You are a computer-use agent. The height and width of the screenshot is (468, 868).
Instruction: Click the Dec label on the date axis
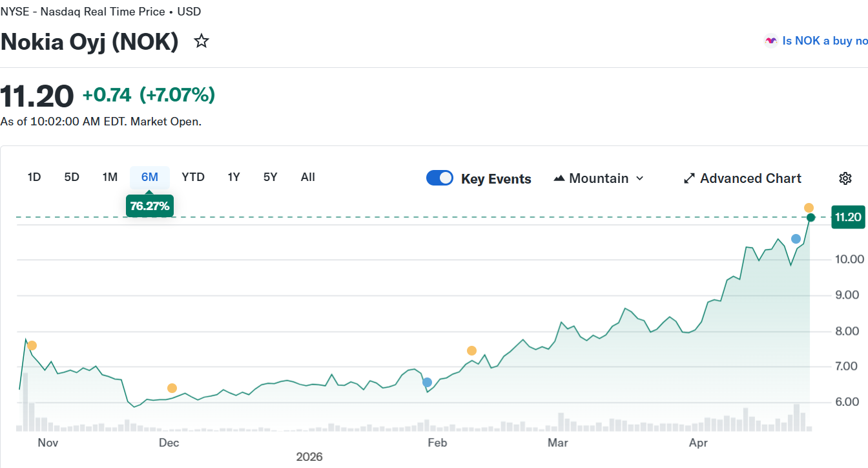(x=169, y=443)
